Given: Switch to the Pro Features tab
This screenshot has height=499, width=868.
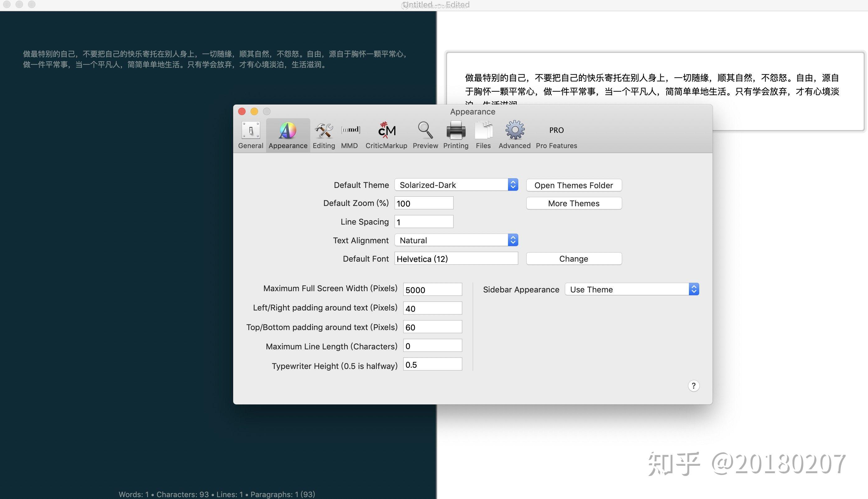Looking at the screenshot, I should (x=556, y=135).
